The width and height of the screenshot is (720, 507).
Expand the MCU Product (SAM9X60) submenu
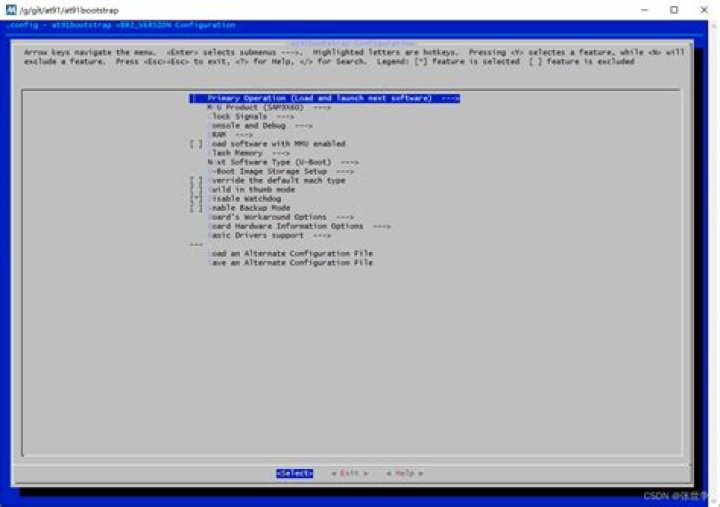(269, 107)
